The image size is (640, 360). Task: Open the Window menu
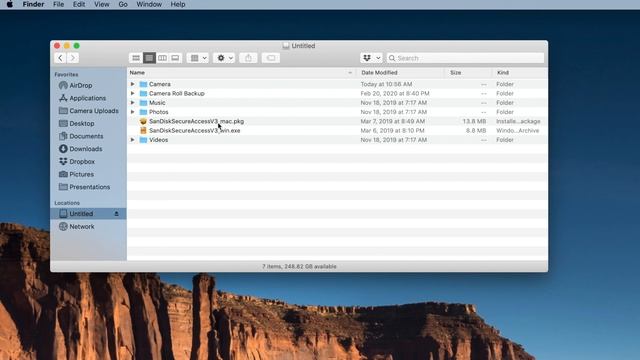149,4
